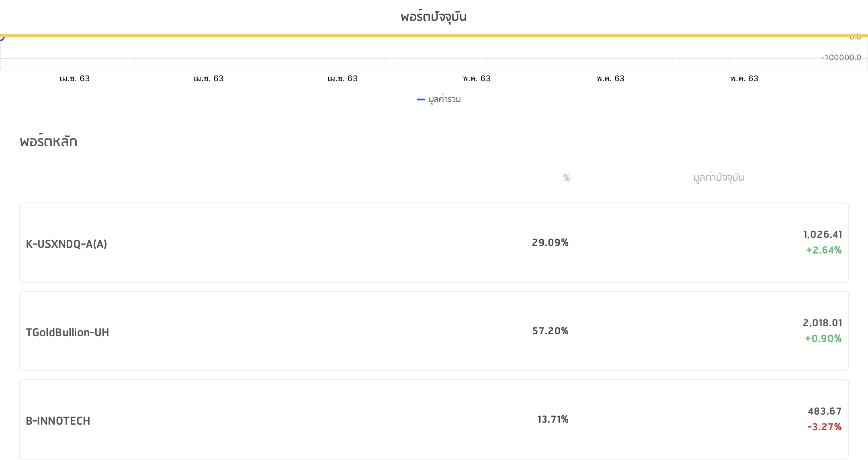
Task: Click the green +2.64% change indicator
Action: pos(823,250)
